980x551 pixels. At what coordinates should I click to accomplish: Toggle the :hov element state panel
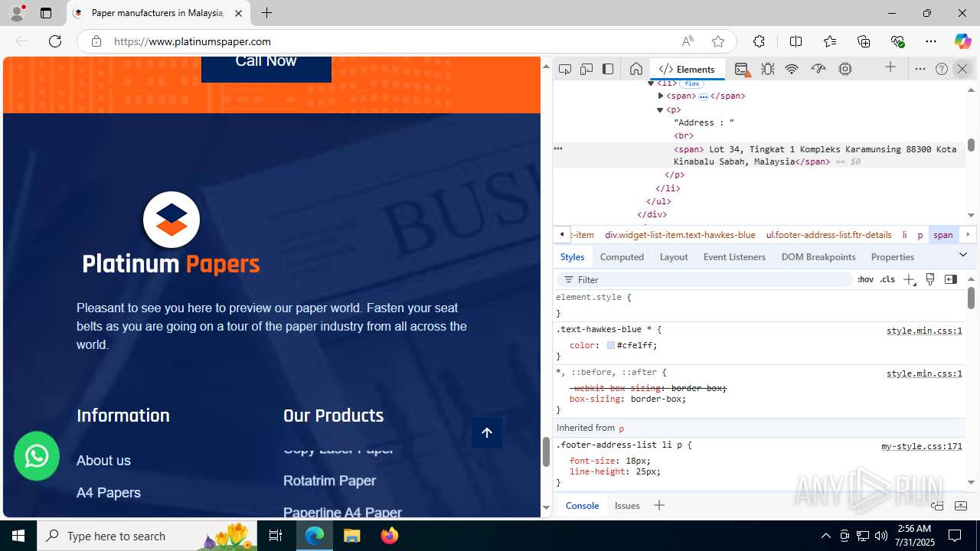pos(865,279)
